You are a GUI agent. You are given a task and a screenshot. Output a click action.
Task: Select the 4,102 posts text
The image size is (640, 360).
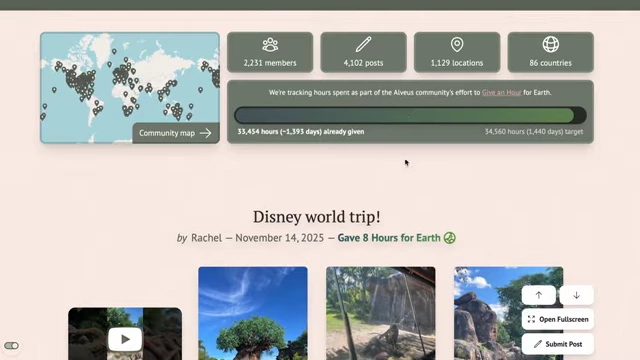click(363, 63)
